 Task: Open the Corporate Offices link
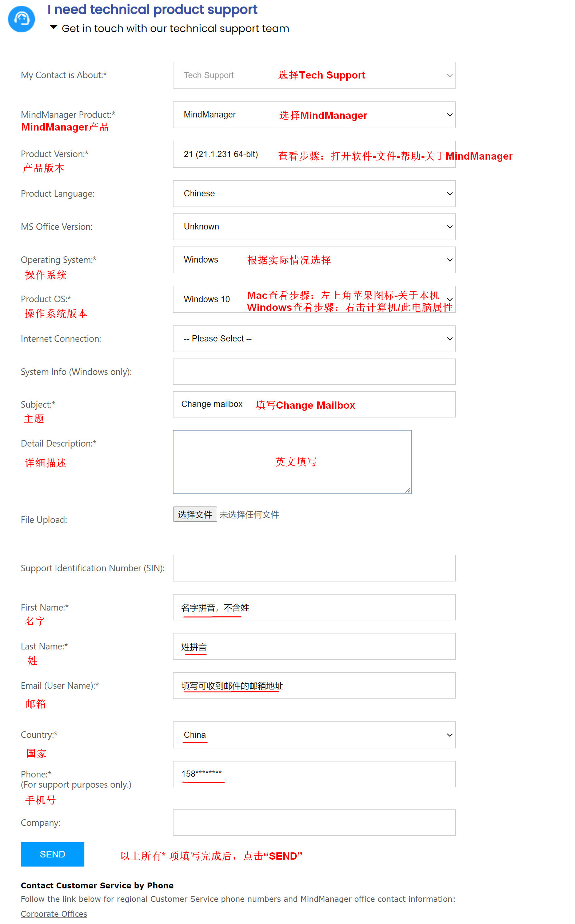pos(54,914)
